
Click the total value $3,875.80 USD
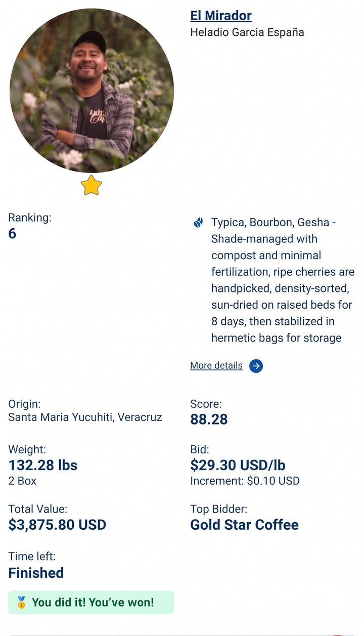pos(57,525)
